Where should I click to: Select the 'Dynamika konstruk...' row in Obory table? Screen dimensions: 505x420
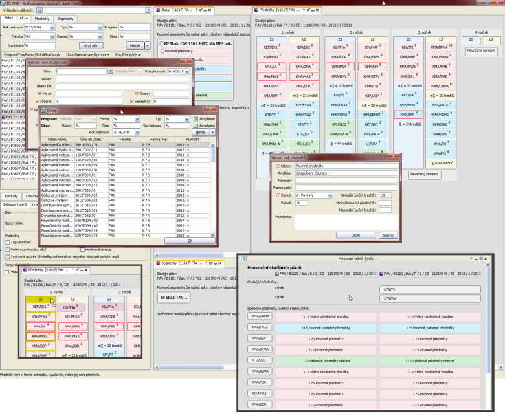click(x=125, y=216)
